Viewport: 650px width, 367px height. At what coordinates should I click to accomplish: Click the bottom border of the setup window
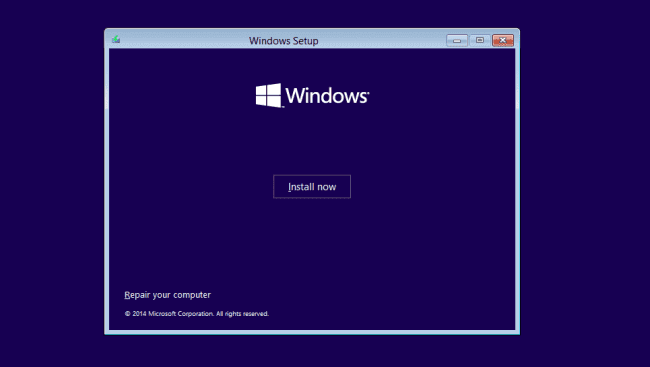[312, 332]
